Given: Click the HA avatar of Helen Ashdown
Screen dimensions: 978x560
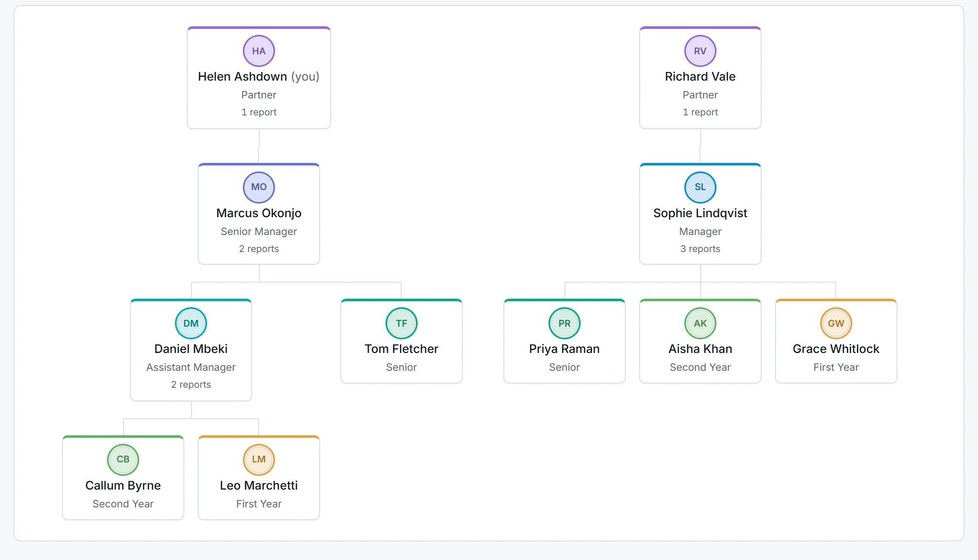Looking at the screenshot, I should (x=259, y=51).
